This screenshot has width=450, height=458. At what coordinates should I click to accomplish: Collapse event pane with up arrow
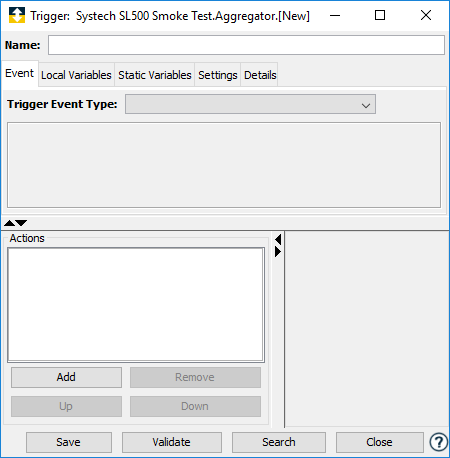[9, 223]
